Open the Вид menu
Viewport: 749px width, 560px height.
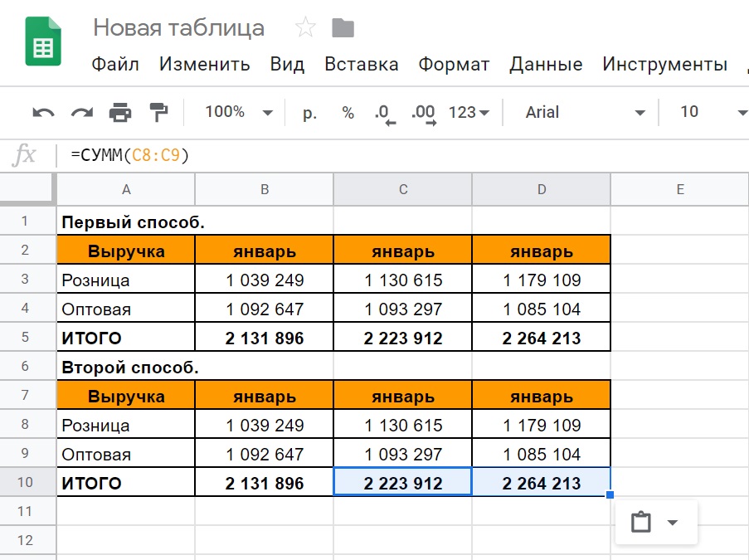click(x=287, y=64)
